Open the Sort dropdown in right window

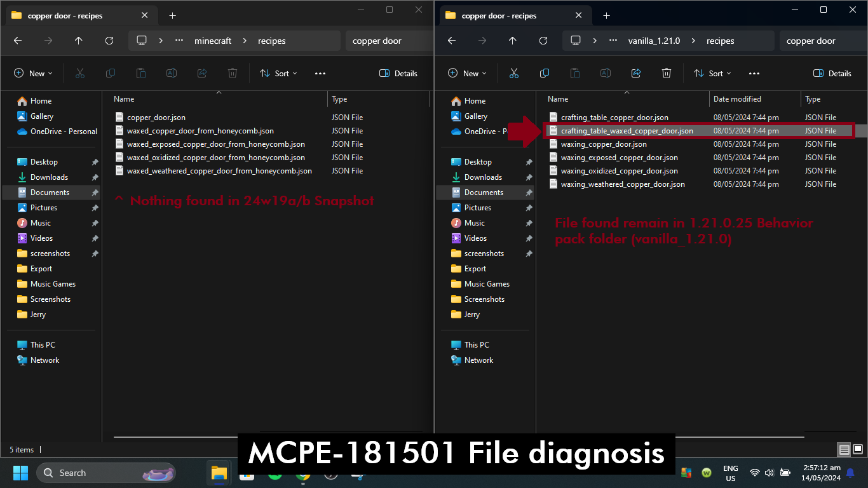tap(714, 73)
